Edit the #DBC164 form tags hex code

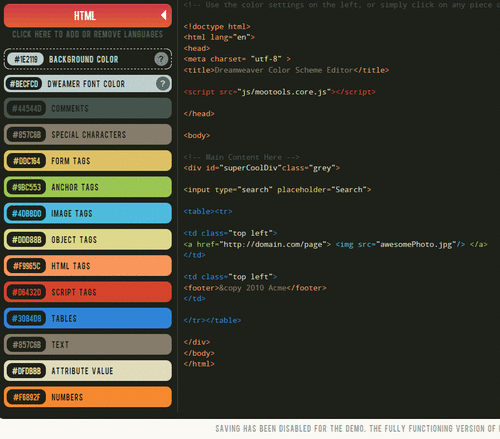click(x=26, y=161)
